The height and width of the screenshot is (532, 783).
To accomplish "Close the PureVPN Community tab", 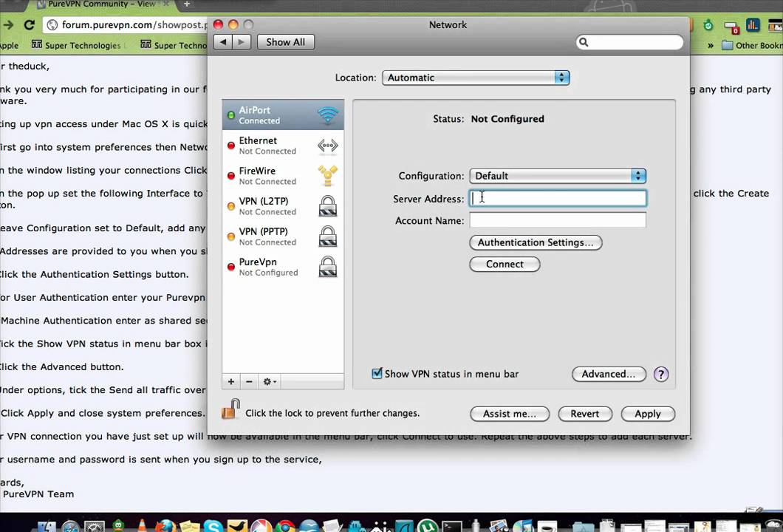I will coord(166,4).
